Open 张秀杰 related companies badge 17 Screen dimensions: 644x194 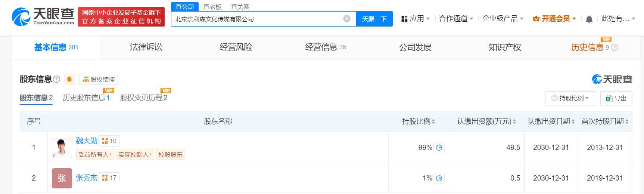coord(109,178)
